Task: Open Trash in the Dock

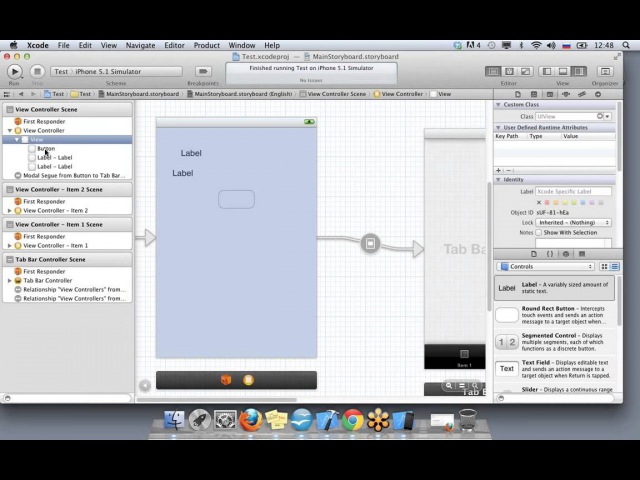Action: (x=467, y=420)
